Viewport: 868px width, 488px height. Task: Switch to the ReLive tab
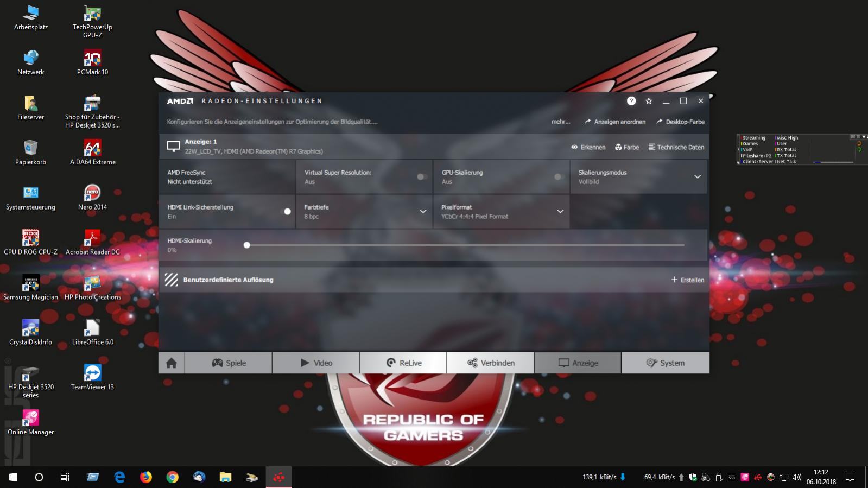(x=403, y=363)
